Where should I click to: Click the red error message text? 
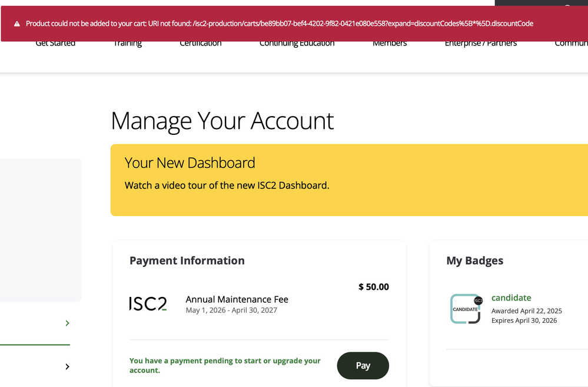(280, 24)
